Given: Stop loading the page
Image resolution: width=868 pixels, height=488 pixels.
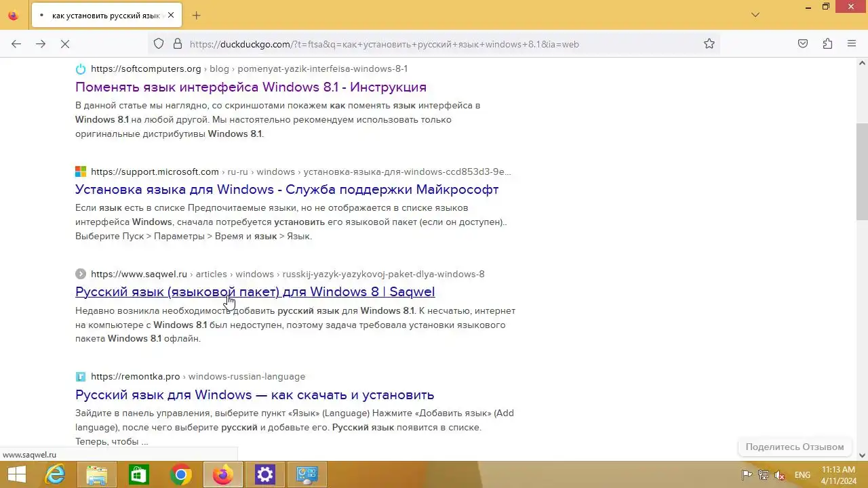Looking at the screenshot, I should (65, 44).
